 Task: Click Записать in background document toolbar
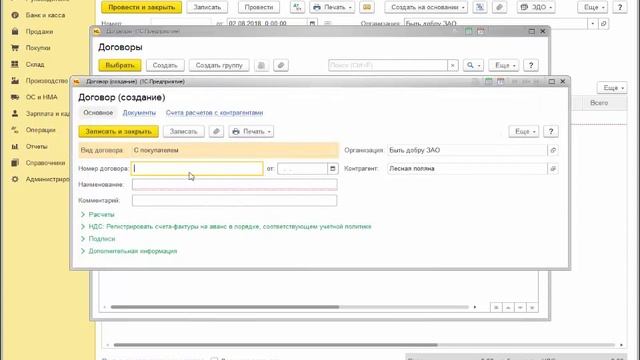pyautogui.click(x=207, y=7)
